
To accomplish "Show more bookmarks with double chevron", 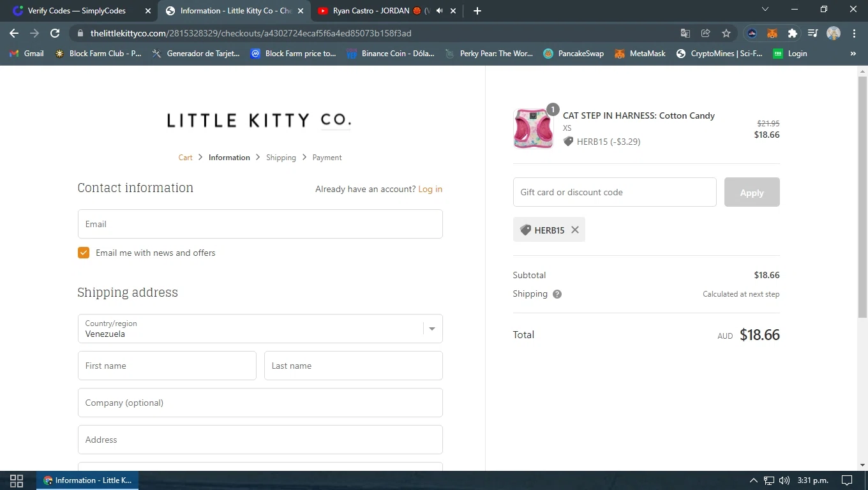I will pyautogui.click(x=853, y=54).
